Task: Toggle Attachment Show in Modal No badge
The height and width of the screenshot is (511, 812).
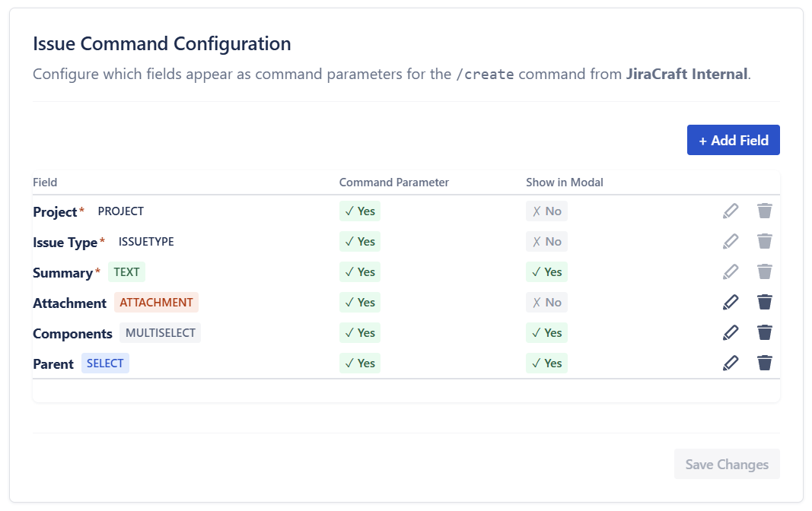Action: click(547, 303)
